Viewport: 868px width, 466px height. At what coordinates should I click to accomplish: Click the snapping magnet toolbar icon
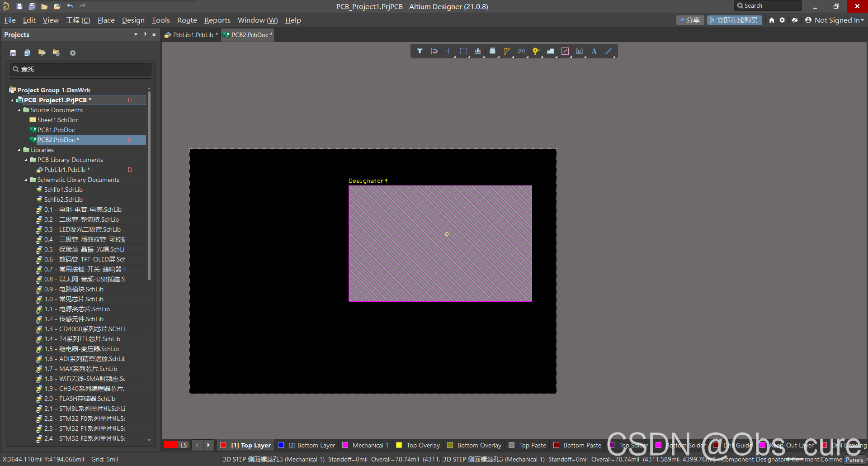point(434,51)
